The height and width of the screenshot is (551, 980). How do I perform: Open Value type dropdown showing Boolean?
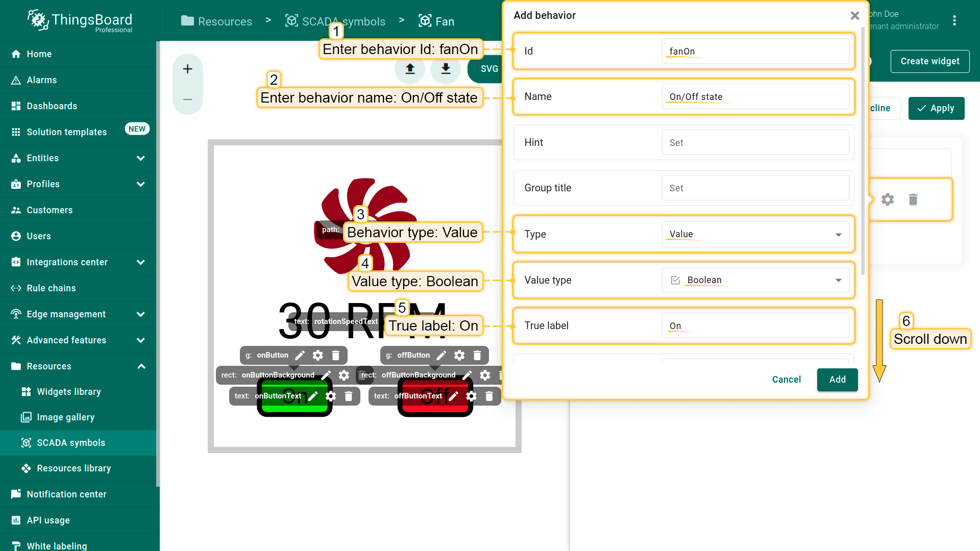(x=754, y=280)
